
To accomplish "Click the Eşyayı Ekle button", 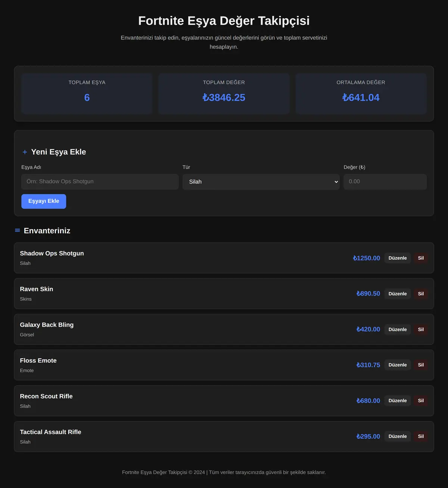I will pyautogui.click(x=44, y=201).
